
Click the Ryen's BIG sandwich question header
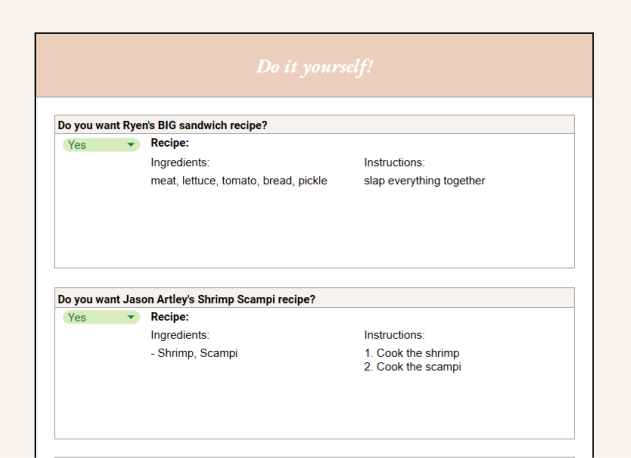(163, 125)
